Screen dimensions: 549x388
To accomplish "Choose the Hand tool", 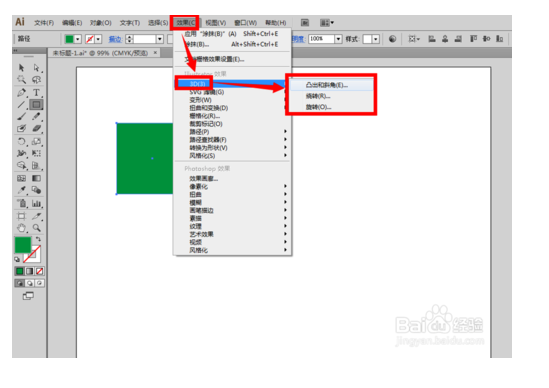I will pos(21,228).
